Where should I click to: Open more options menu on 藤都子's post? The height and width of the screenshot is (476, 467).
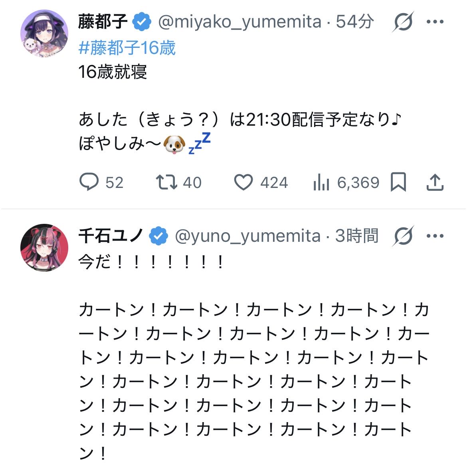tap(435, 22)
